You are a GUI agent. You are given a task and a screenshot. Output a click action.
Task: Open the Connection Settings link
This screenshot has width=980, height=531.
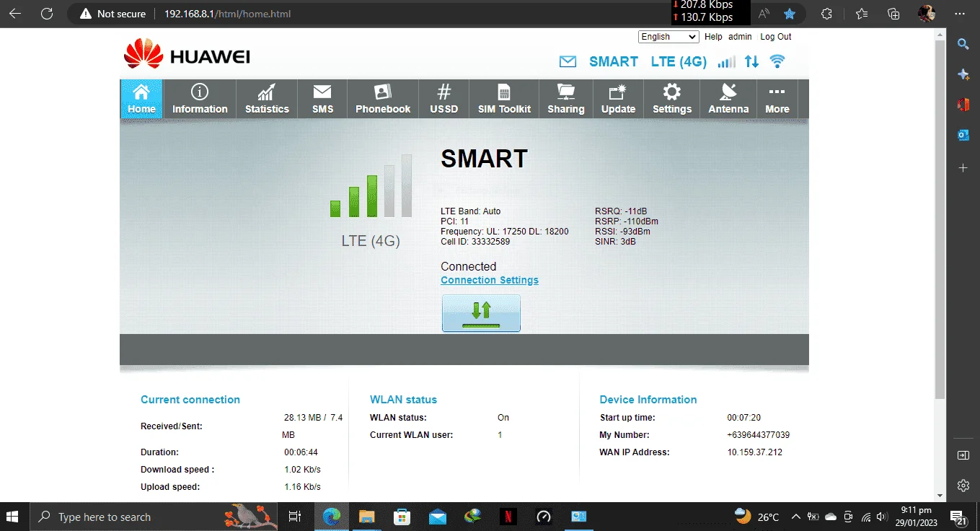tap(490, 280)
